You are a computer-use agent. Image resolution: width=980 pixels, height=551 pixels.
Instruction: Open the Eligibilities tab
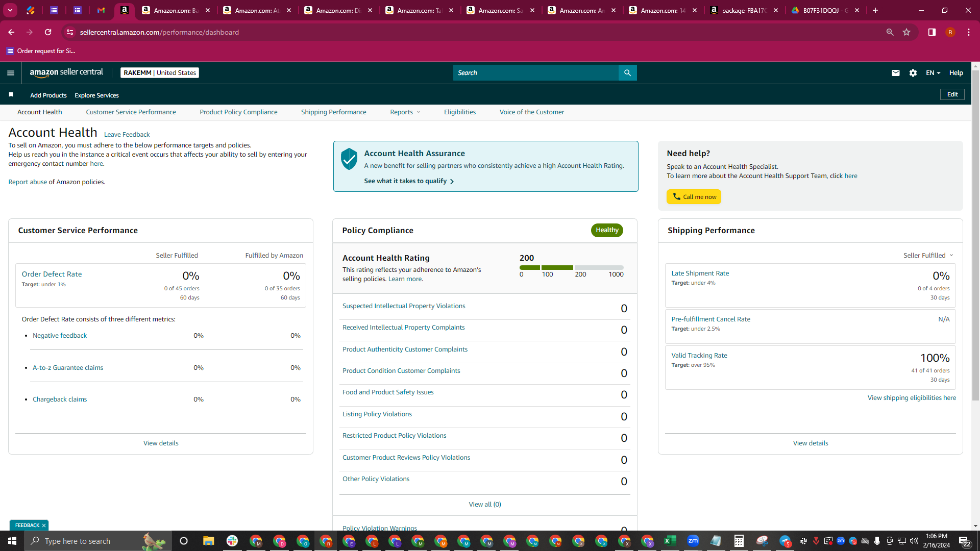(x=459, y=112)
